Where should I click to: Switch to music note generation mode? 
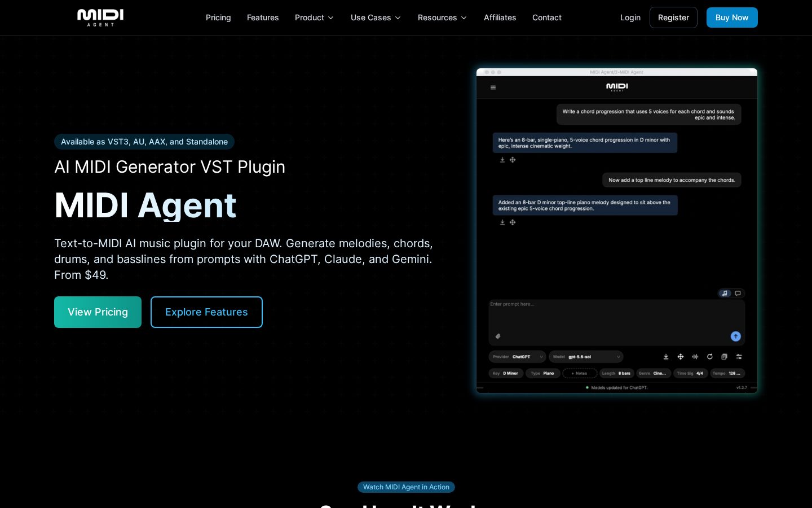(725, 294)
